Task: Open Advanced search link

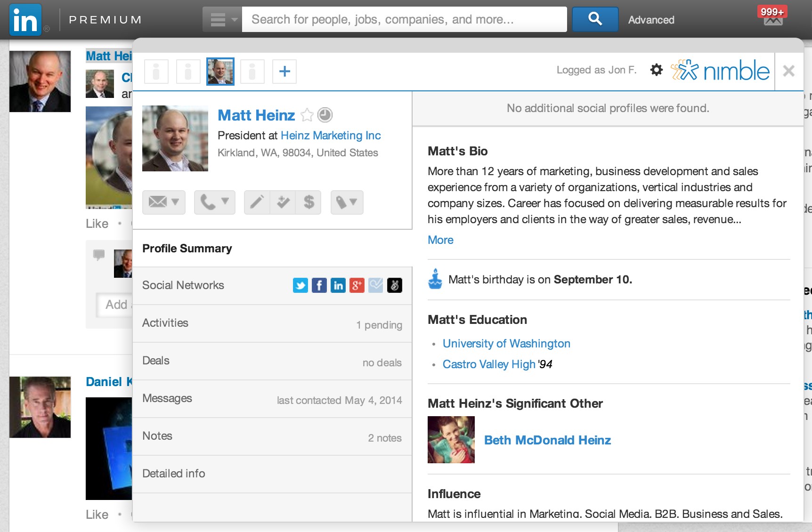Action: tap(651, 20)
